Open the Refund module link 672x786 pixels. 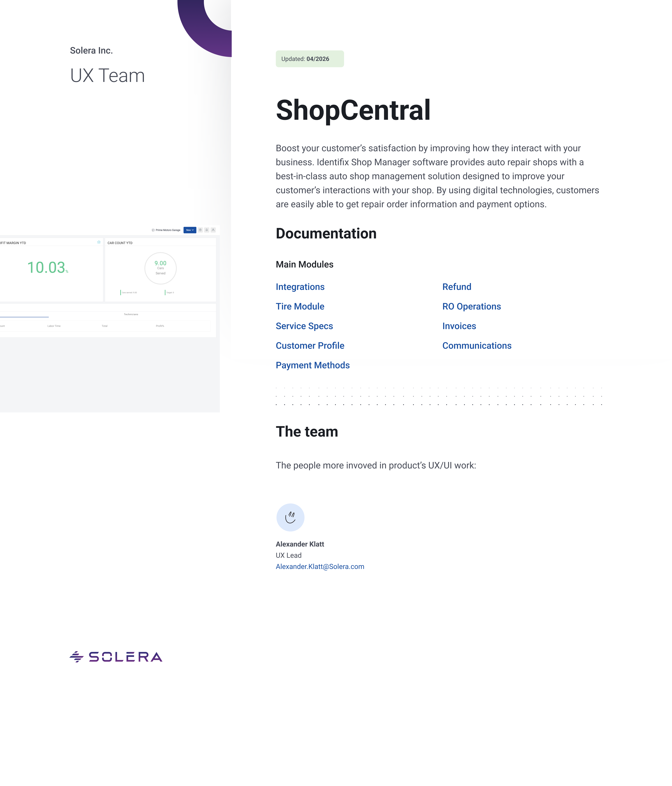point(457,287)
